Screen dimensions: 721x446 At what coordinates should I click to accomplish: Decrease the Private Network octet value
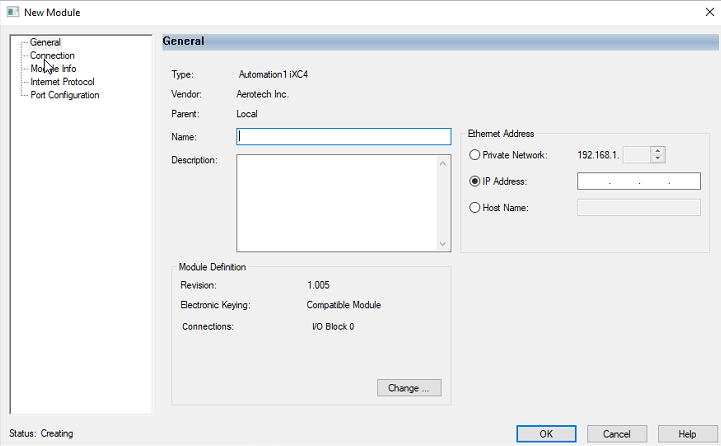657,159
